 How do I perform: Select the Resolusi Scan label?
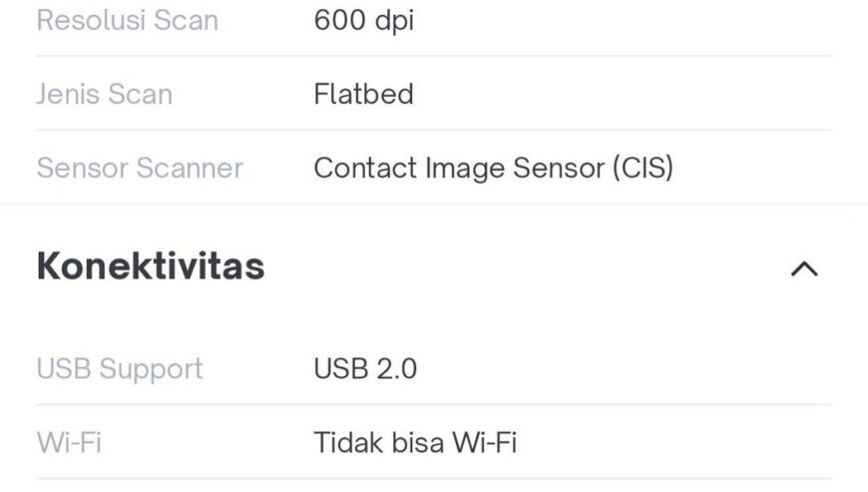click(128, 21)
